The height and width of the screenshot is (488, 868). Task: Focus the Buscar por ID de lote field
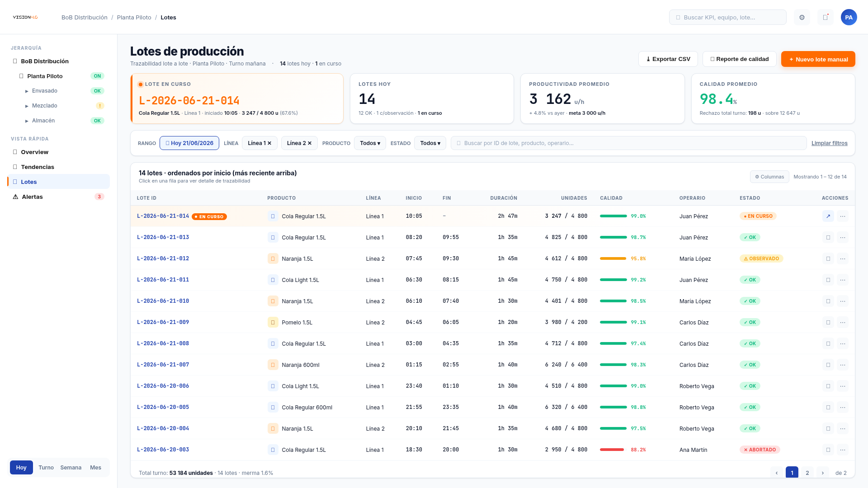[629, 143]
